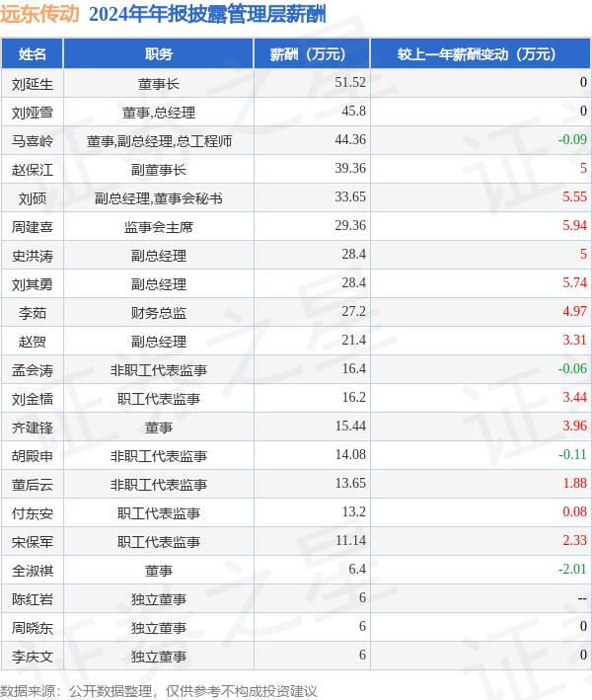
Task: Click the change value 3.31
Action: (x=574, y=340)
